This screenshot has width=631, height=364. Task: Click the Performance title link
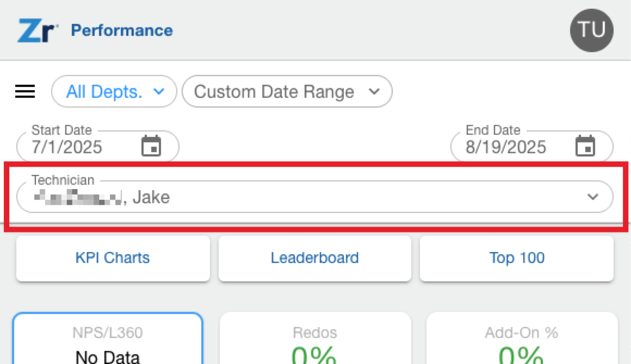click(122, 30)
